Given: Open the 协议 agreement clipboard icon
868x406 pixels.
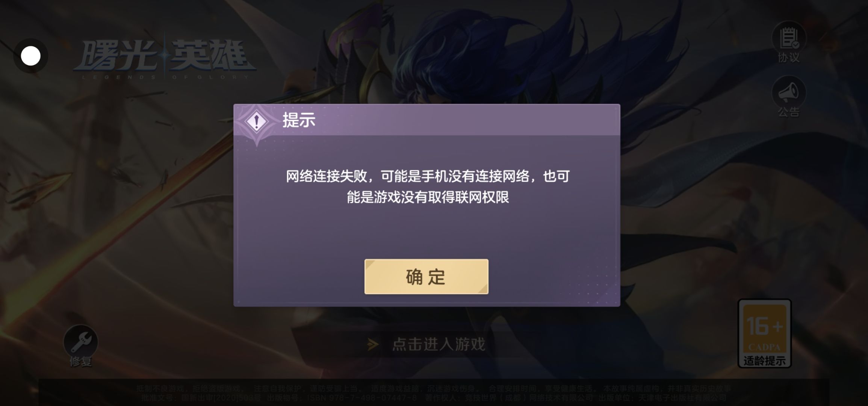Looking at the screenshot, I should click(789, 39).
